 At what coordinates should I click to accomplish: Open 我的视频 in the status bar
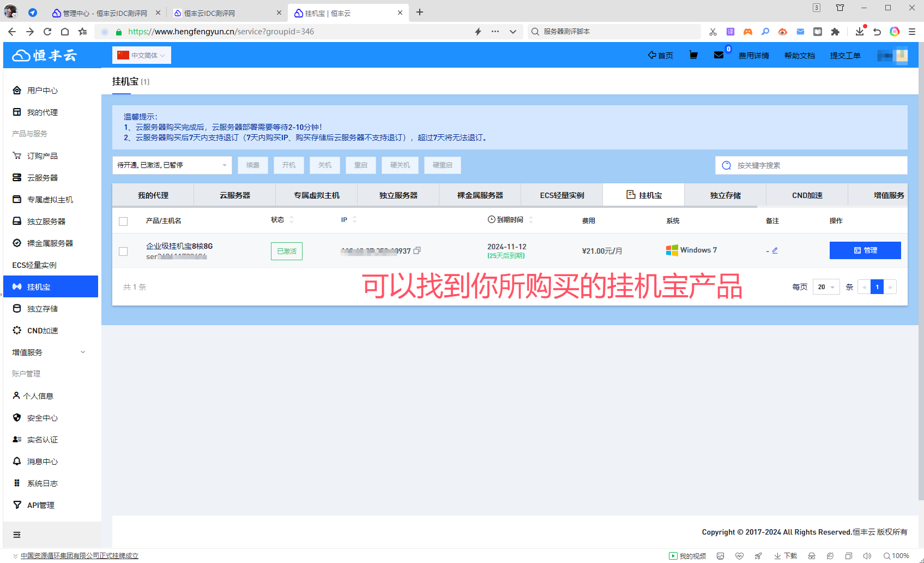[687, 556]
